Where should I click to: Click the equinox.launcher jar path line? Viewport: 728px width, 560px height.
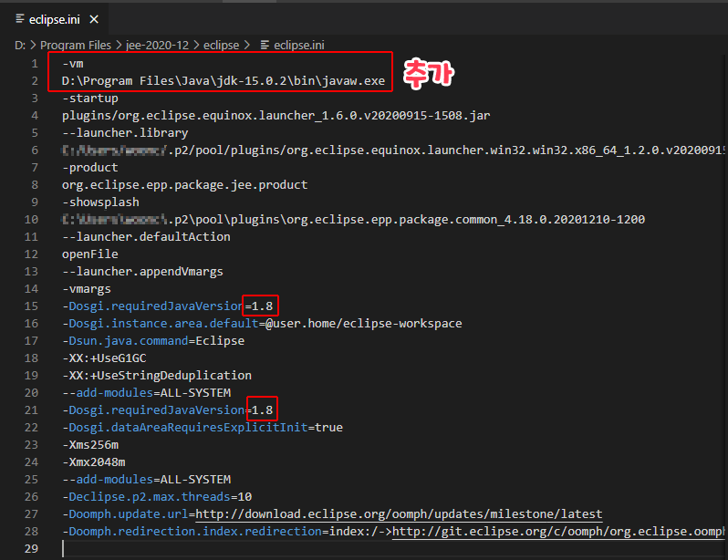(x=276, y=116)
